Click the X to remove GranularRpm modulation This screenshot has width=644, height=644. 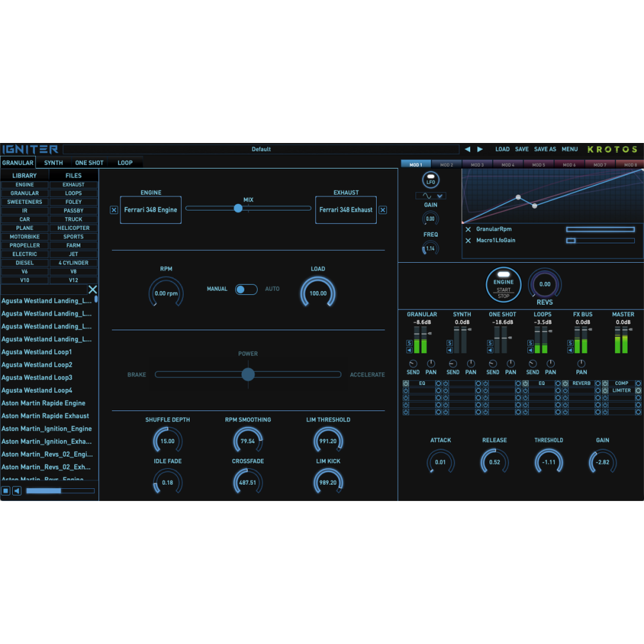tap(467, 230)
